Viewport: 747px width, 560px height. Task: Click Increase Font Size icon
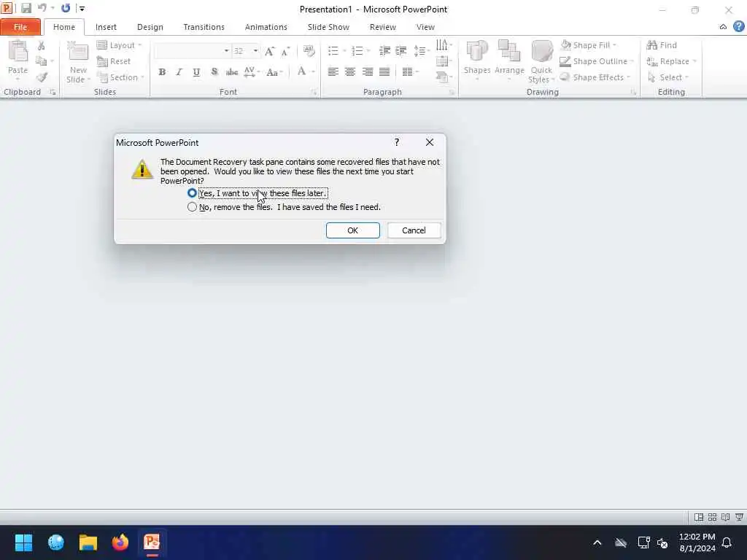click(x=269, y=52)
